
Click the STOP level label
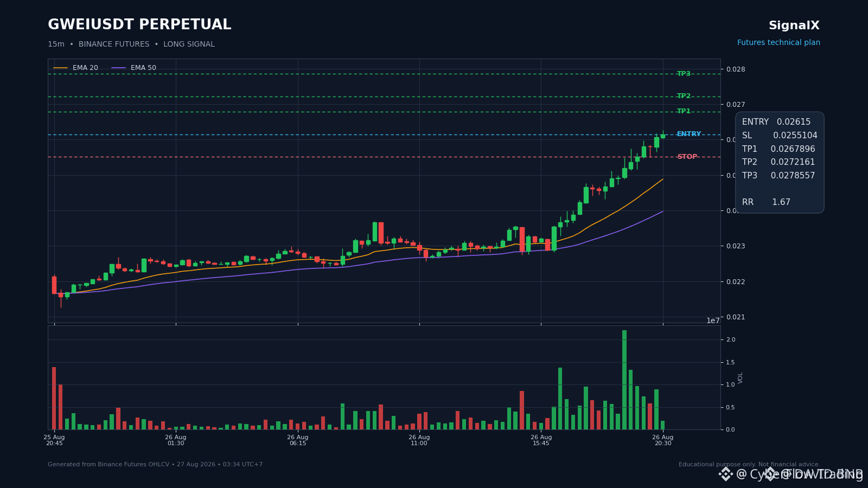coord(687,157)
